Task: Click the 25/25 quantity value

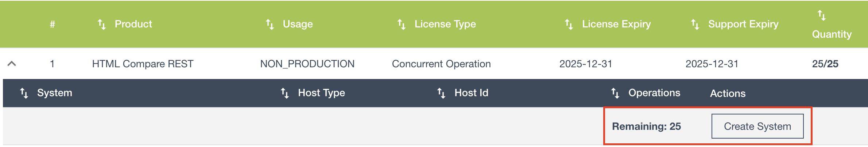Action: point(825,64)
